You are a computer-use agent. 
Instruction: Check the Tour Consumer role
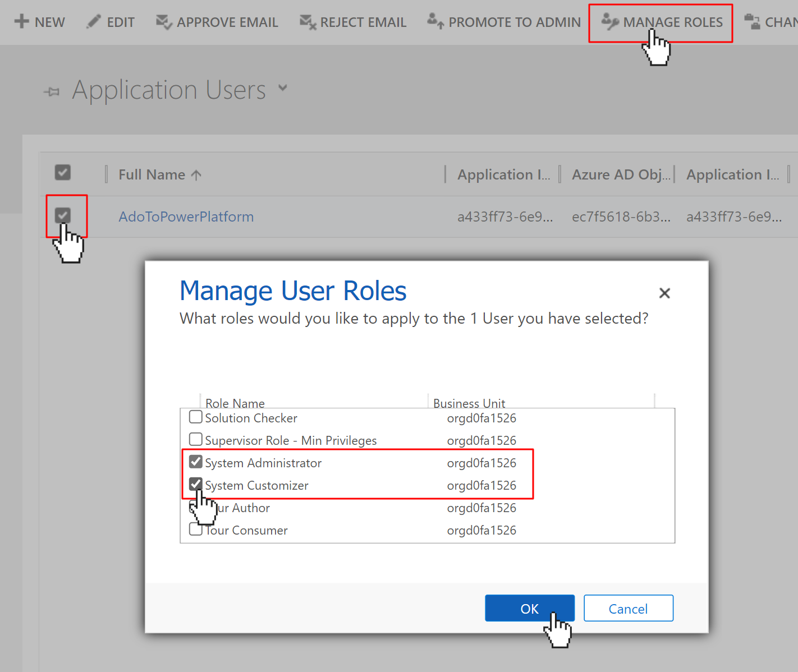[196, 529]
